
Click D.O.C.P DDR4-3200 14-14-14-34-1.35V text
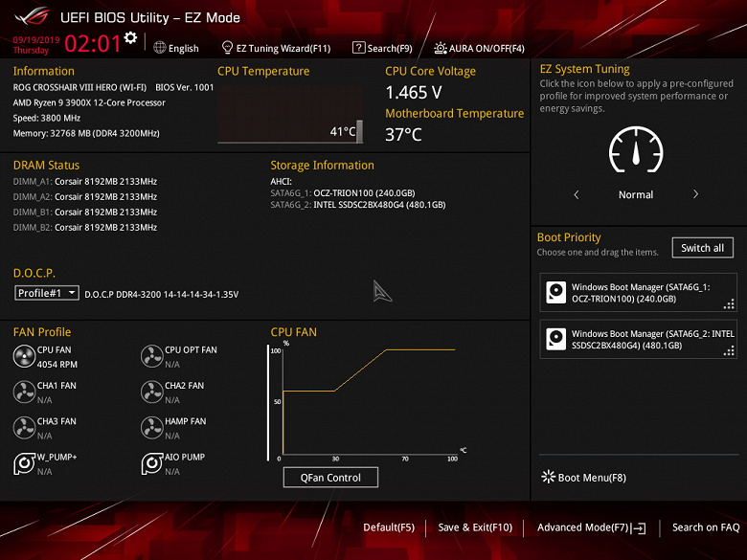tap(162, 294)
